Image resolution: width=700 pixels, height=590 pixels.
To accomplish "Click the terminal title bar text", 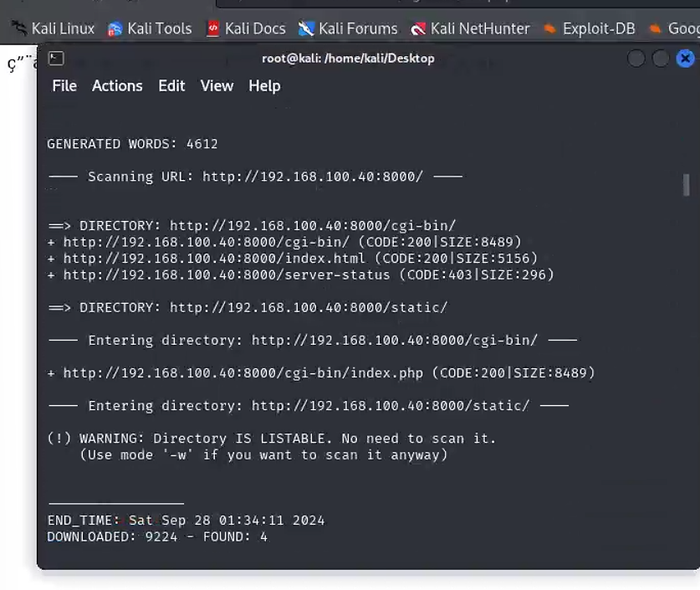I will [x=348, y=59].
